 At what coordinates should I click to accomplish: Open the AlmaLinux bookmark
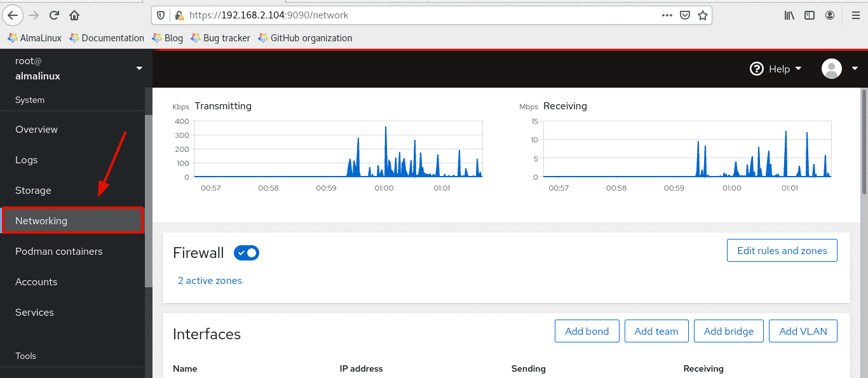tap(34, 38)
